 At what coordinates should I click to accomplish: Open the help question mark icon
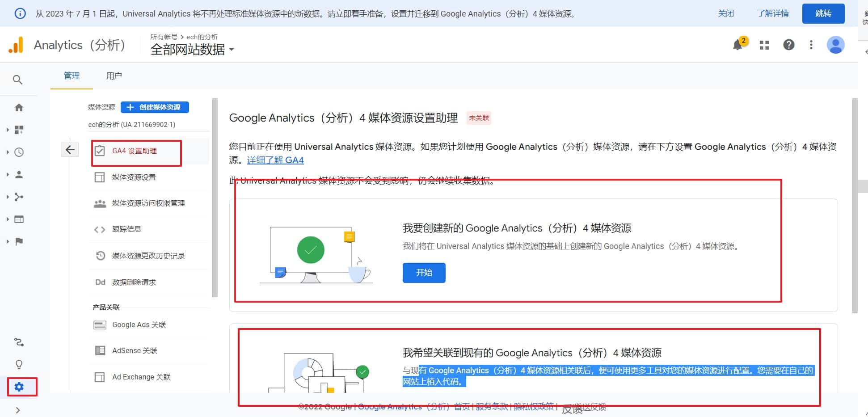pos(789,45)
